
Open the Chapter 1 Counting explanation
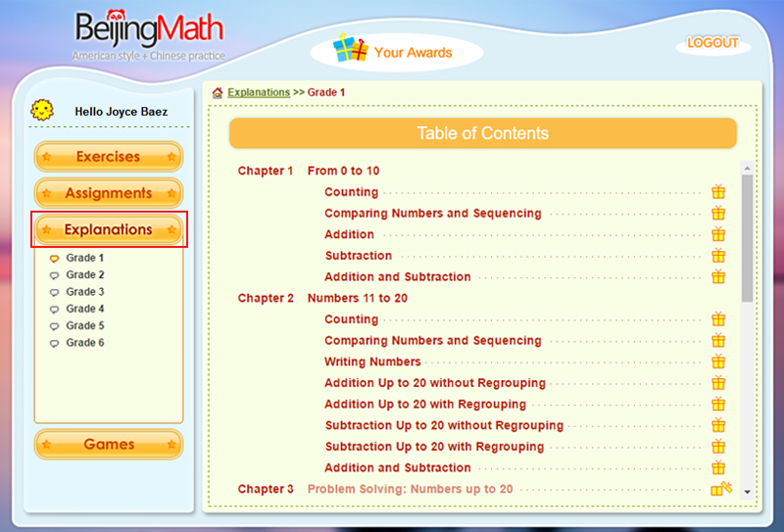click(x=352, y=192)
